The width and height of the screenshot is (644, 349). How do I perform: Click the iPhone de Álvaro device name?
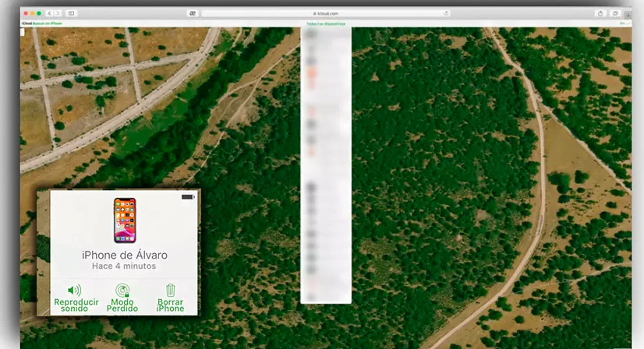coord(125,255)
